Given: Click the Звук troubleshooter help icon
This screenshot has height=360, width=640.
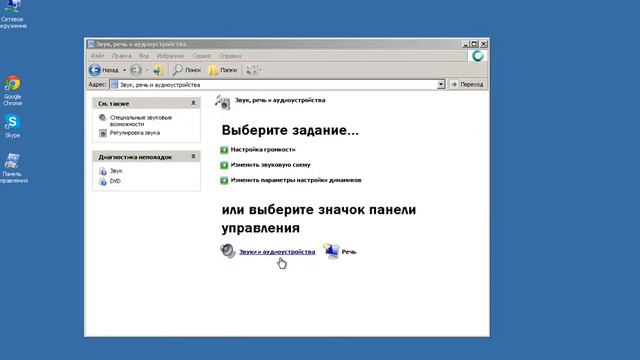Looking at the screenshot, I should [103, 171].
